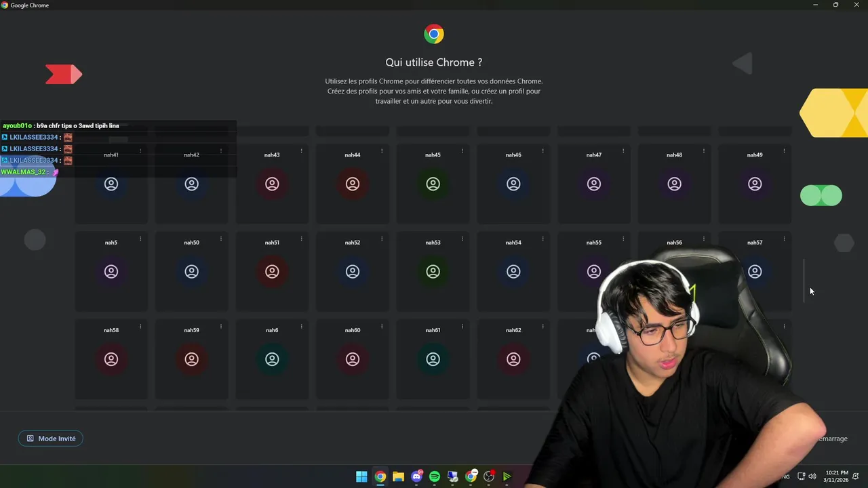Open OBS Studio from the taskbar

coord(489,476)
